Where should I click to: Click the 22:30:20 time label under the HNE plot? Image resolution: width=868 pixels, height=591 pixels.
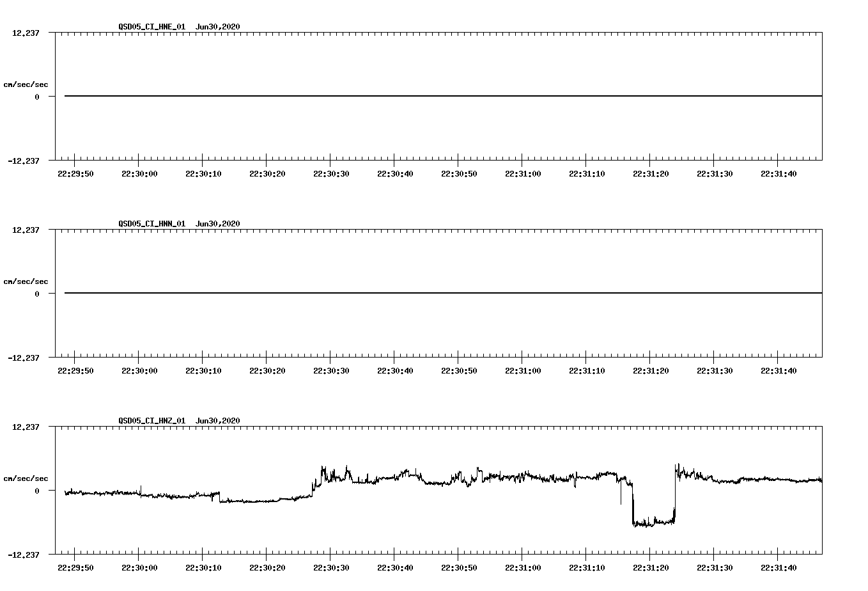[267, 174]
